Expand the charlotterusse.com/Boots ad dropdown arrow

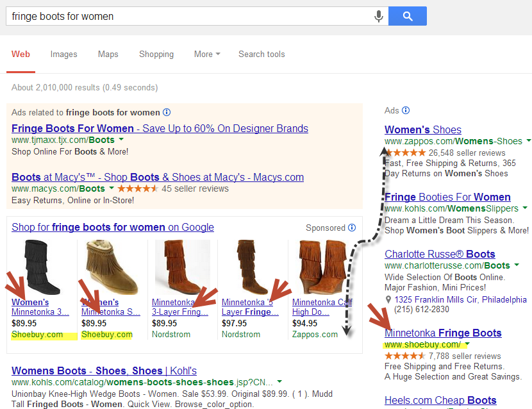(x=517, y=264)
